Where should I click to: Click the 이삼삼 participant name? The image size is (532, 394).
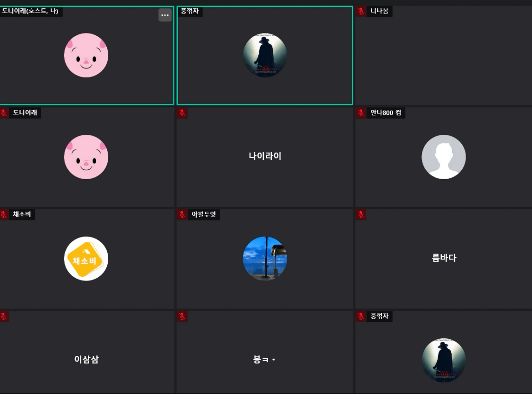pos(86,360)
